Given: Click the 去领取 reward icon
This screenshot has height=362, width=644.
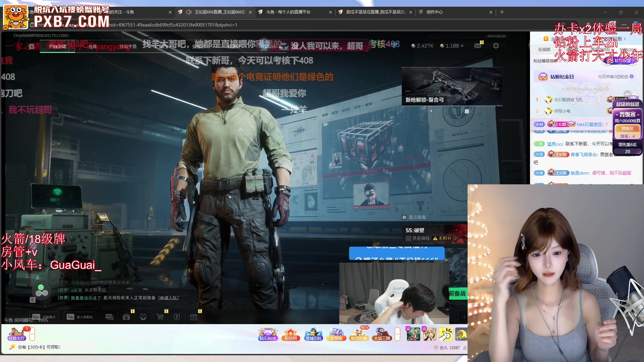Looking at the screenshot, I should (336, 334).
